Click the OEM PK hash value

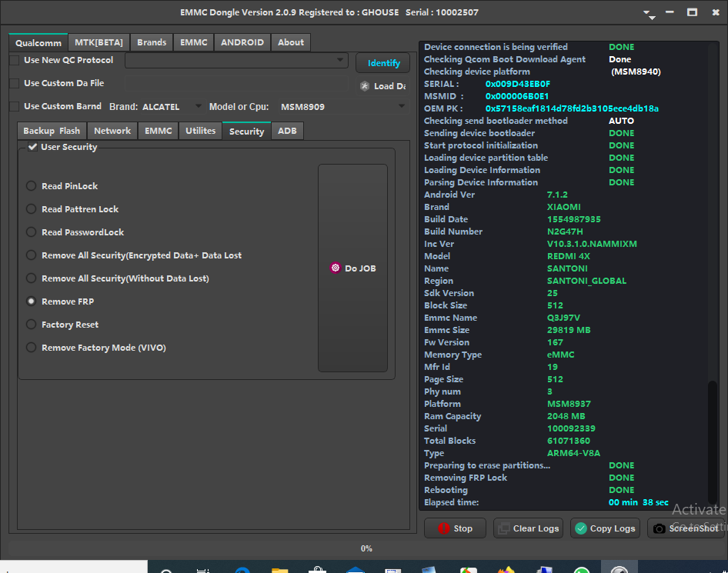pos(572,108)
